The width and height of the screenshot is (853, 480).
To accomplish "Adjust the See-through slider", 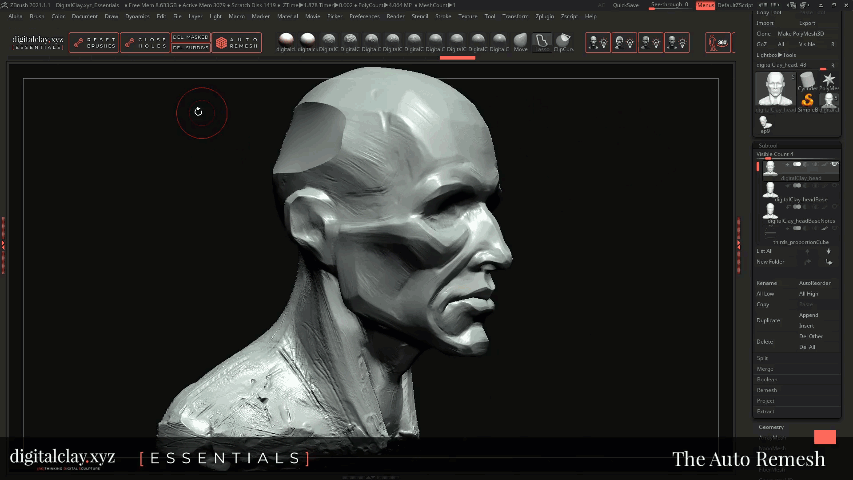I will point(669,5).
